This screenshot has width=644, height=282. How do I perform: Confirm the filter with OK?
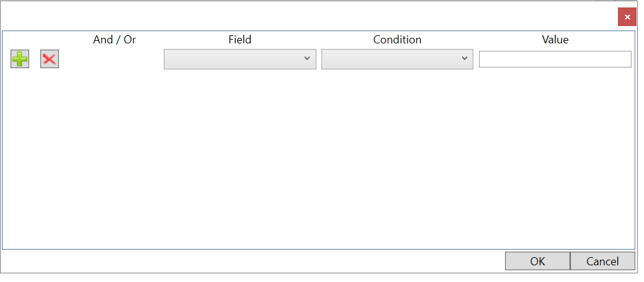[x=538, y=261]
